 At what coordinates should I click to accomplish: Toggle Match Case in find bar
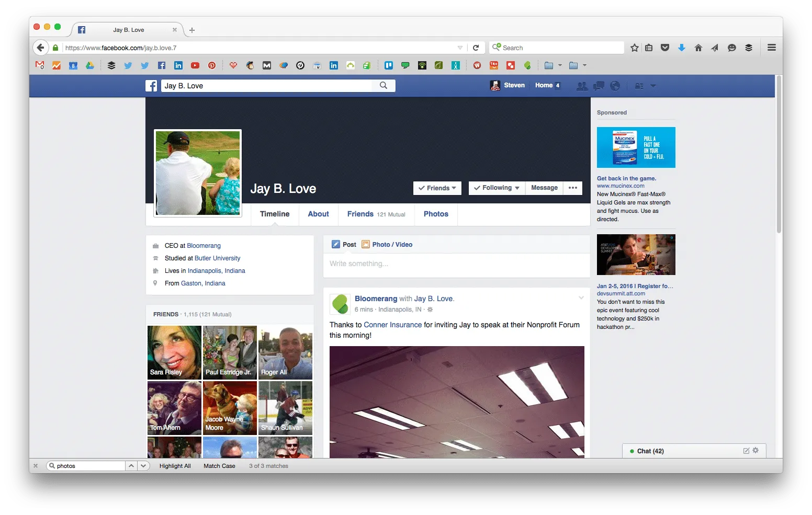[219, 466]
